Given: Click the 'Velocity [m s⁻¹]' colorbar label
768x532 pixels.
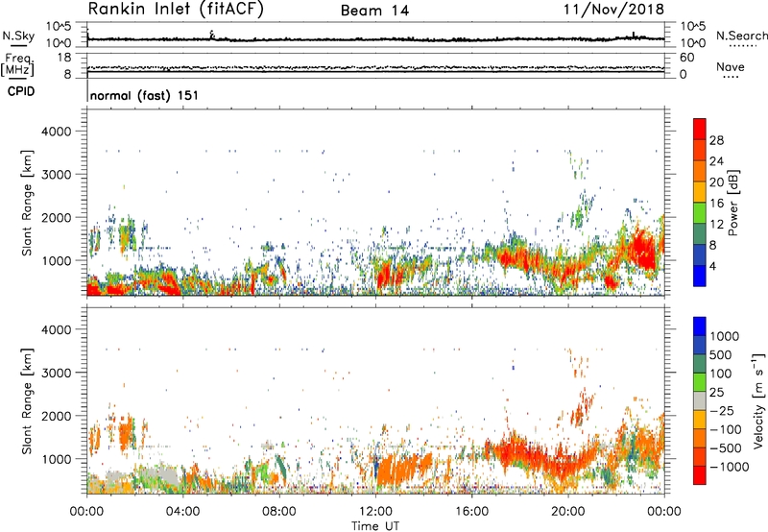Looking at the screenshot, I should pos(758,400).
